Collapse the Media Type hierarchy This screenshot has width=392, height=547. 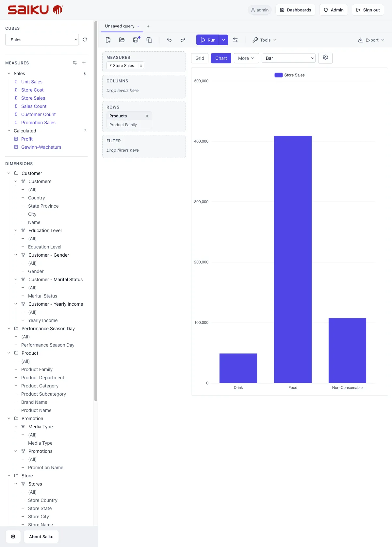[16, 427]
